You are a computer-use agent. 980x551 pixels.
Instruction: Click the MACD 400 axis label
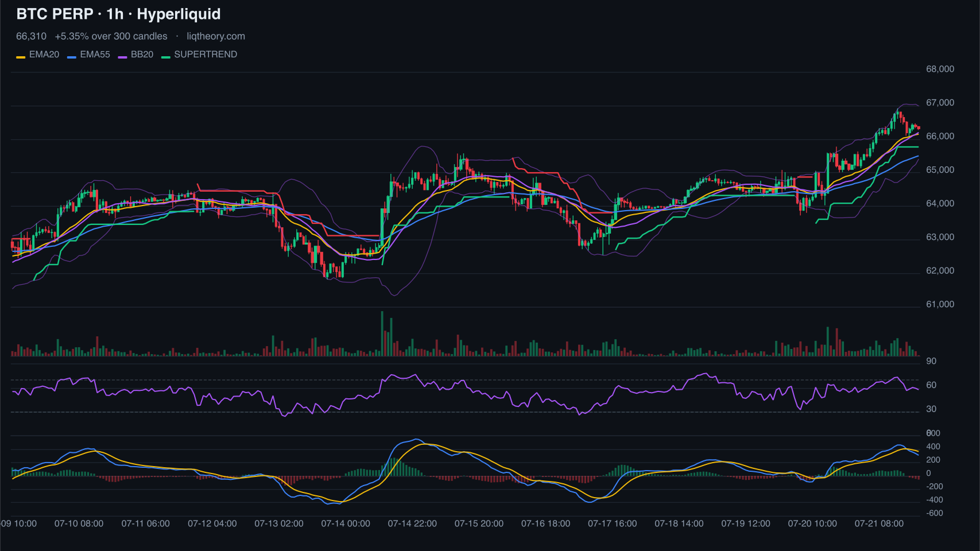(x=933, y=447)
